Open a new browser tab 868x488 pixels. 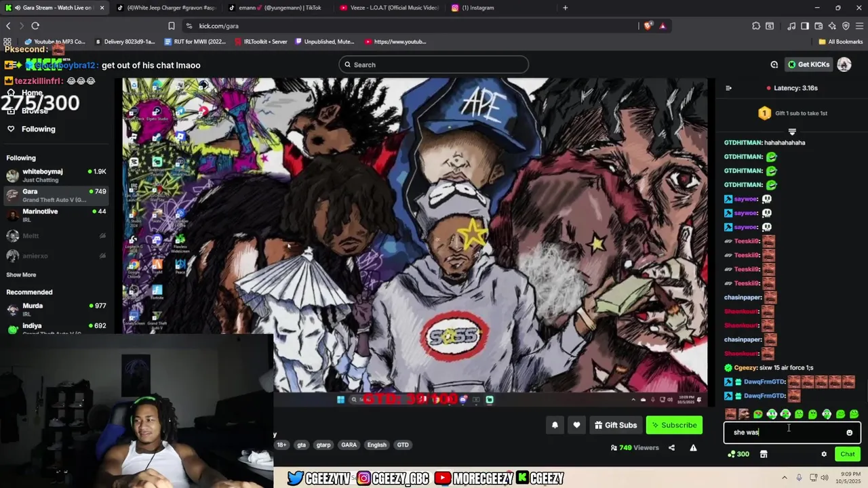(565, 7)
